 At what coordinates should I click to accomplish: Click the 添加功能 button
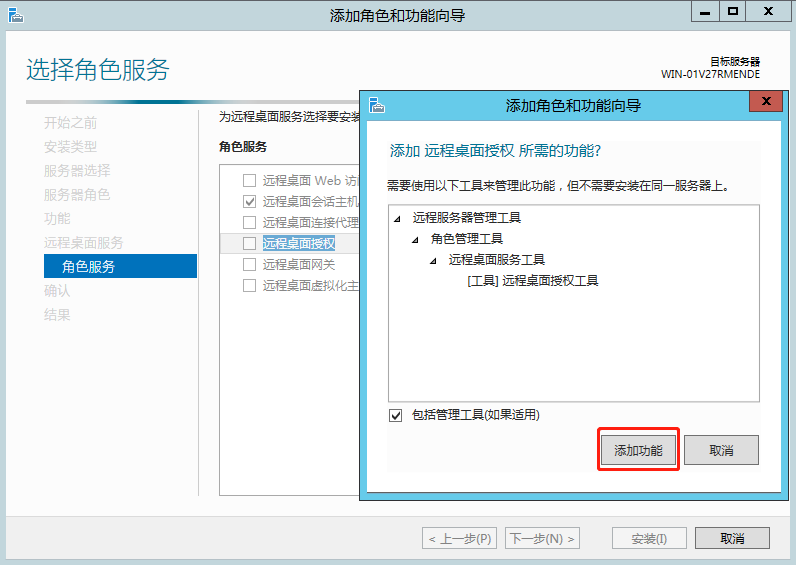[x=638, y=451]
